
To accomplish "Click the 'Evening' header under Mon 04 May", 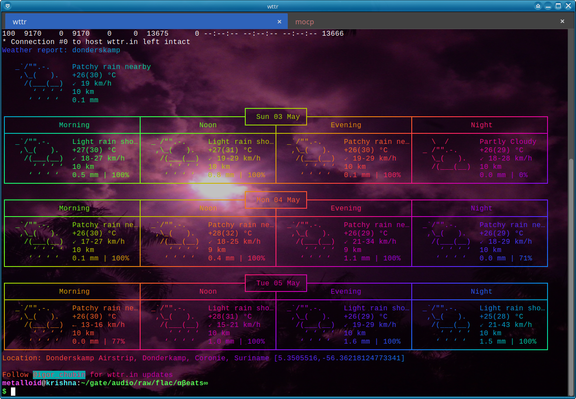I will coord(346,208).
